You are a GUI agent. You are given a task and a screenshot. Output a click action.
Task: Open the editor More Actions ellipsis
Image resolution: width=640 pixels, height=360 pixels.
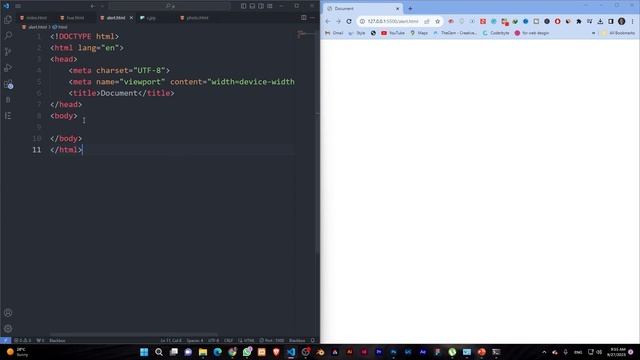click(x=312, y=18)
